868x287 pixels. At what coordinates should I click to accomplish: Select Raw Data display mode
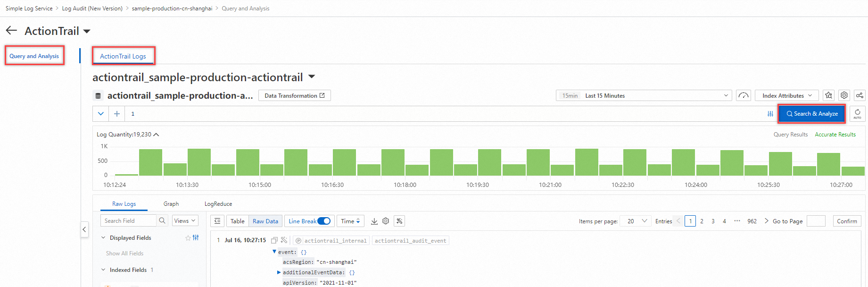click(265, 221)
